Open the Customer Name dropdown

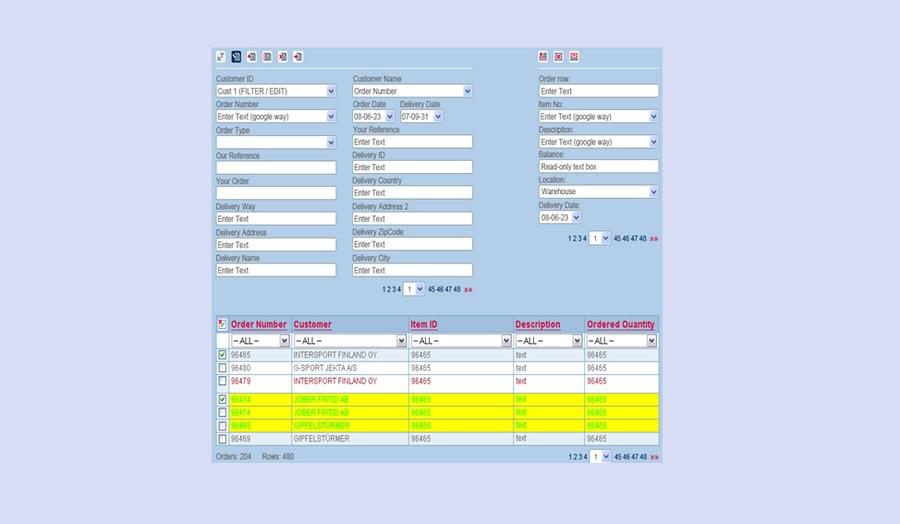(467, 91)
